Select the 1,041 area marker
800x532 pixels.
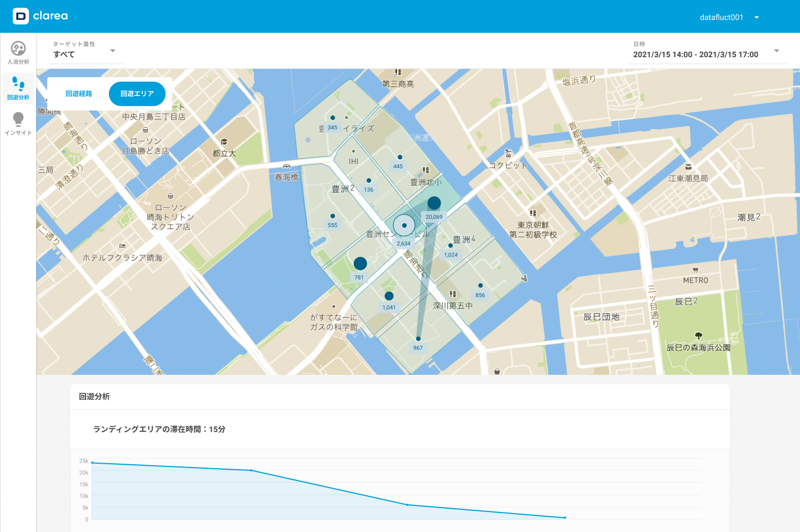point(389,296)
